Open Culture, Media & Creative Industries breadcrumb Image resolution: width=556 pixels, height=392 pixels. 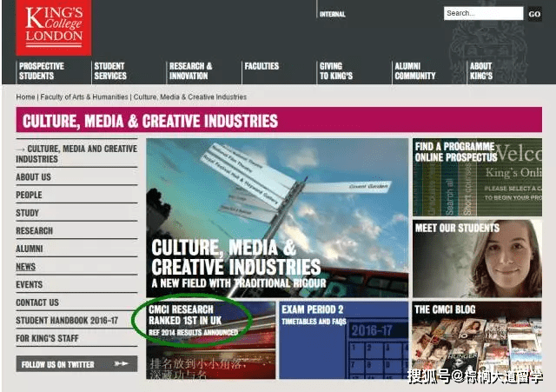tap(190, 96)
